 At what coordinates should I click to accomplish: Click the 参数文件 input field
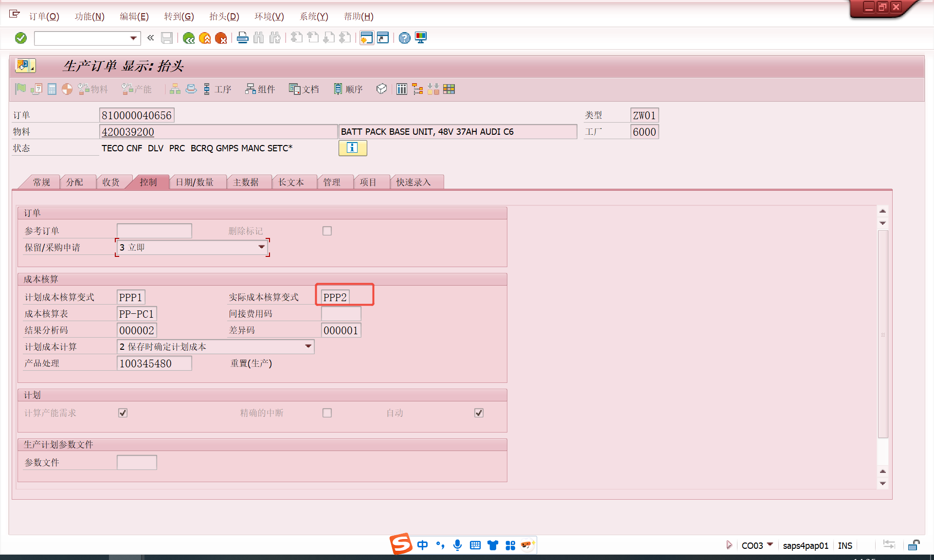point(137,463)
